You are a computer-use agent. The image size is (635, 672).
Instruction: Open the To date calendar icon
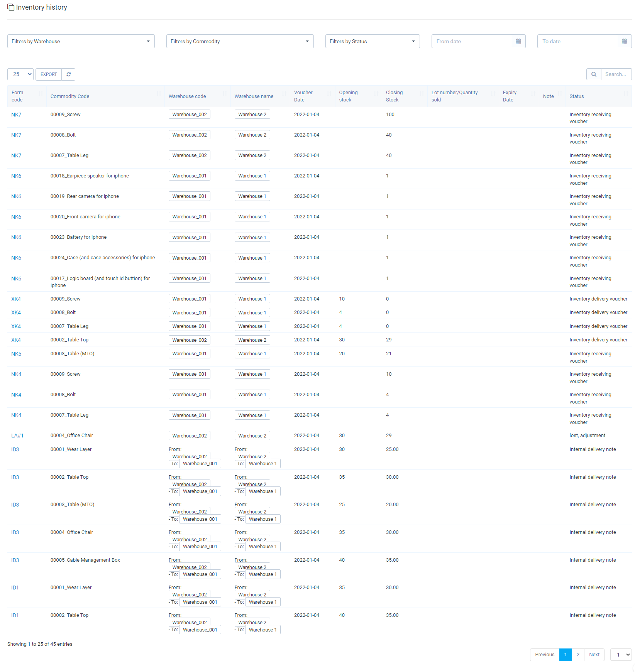click(624, 41)
